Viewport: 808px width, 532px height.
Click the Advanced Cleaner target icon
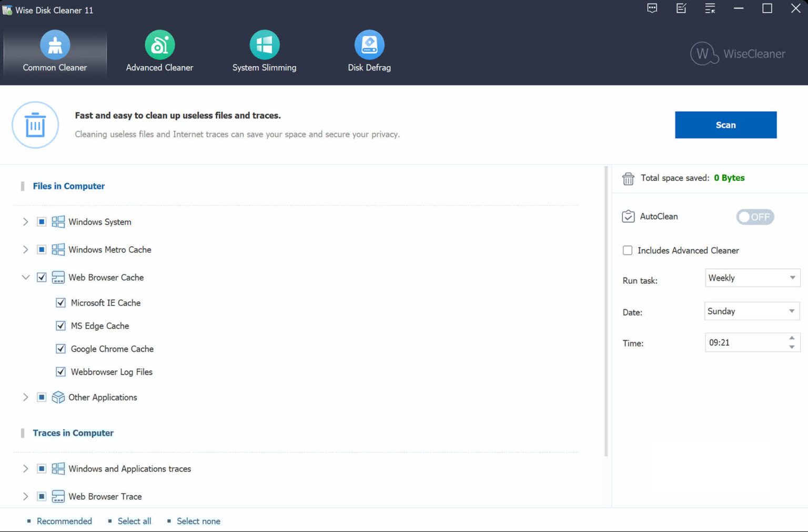coord(159,45)
